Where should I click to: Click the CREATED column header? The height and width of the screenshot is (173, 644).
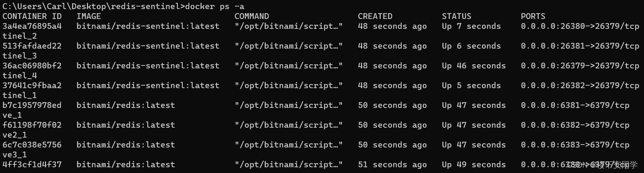coord(375,16)
